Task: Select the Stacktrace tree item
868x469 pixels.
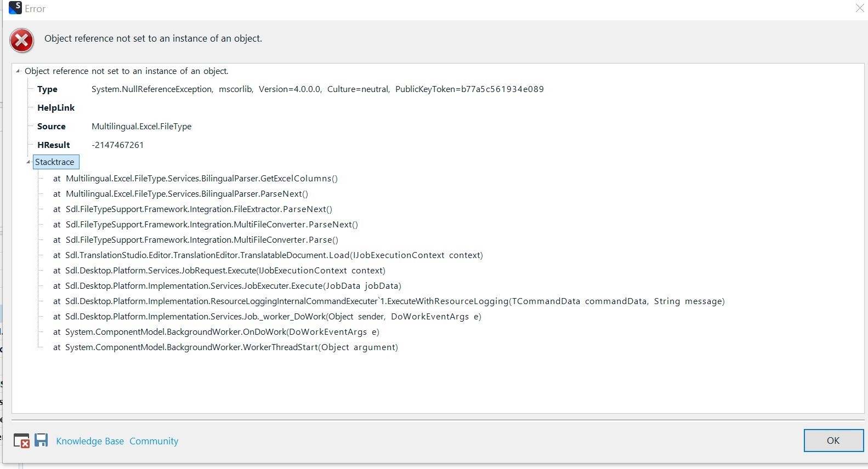Action: tap(56, 162)
